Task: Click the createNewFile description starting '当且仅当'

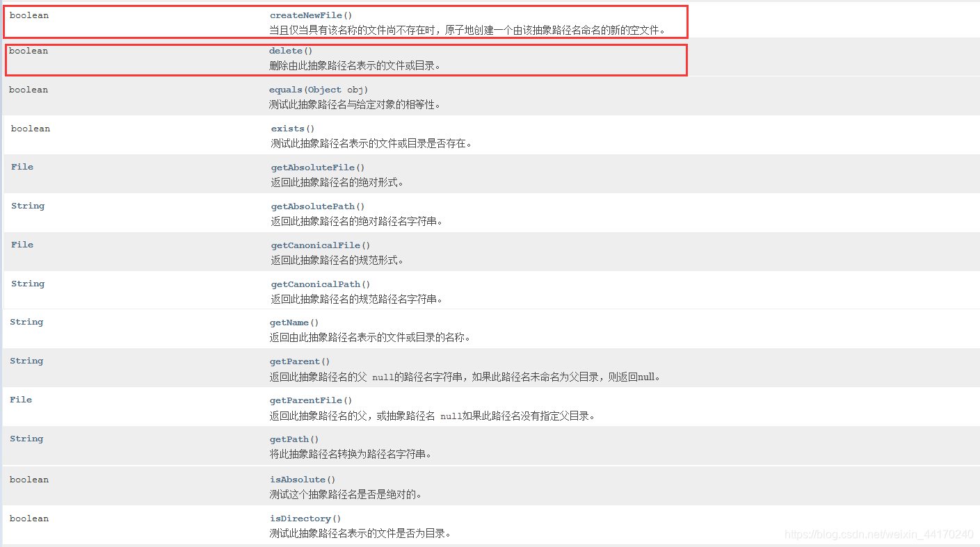Action: point(468,31)
